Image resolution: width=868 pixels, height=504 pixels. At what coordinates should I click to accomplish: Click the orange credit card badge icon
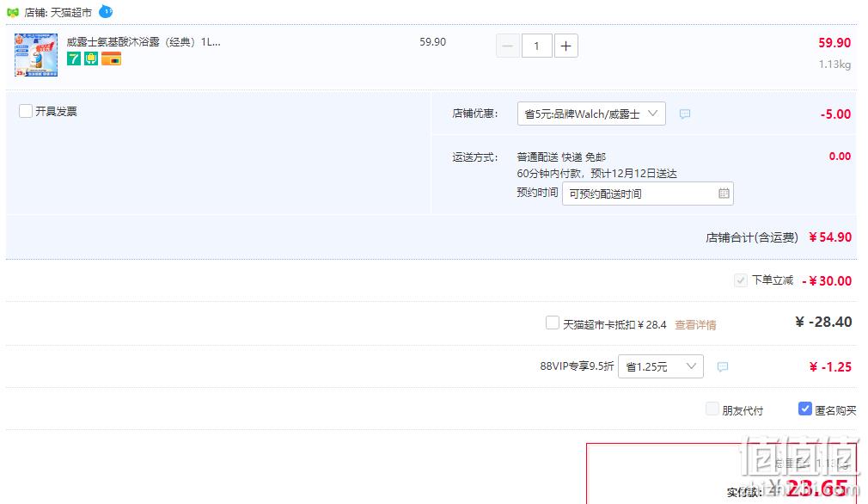[x=111, y=58]
